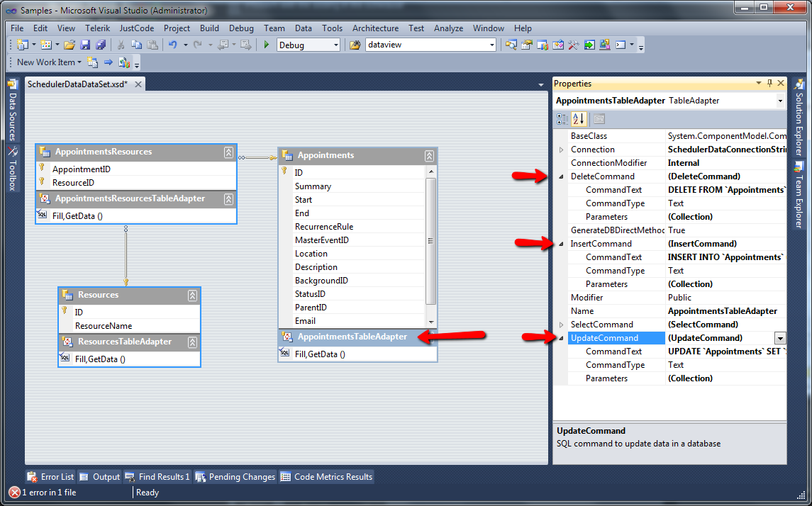Image resolution: width=812 pixels, height=506 pixels.
Task: Click the Toolbox hammer and wrench icon
Action: coord(573,45)
